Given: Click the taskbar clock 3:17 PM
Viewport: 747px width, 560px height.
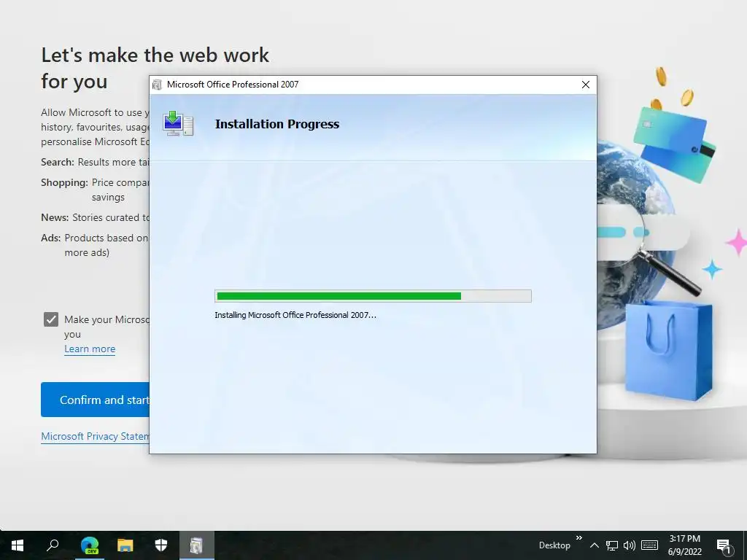Looking at the screenshot, I should pyautogui.click(x=684, y=539).
